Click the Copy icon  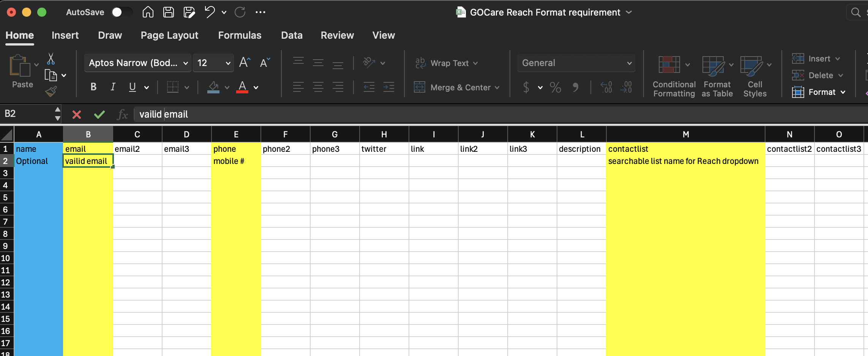pyautogui.click(x=51, y=75)
